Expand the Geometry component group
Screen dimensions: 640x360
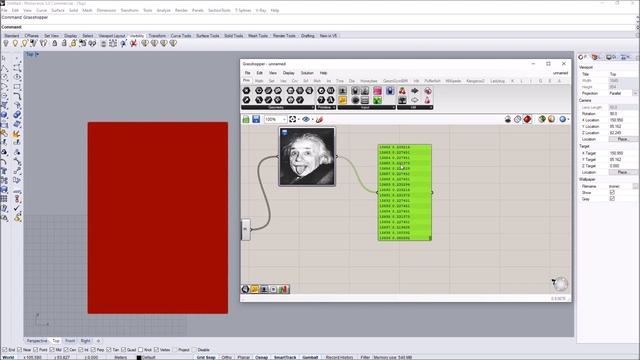(278, 107)
